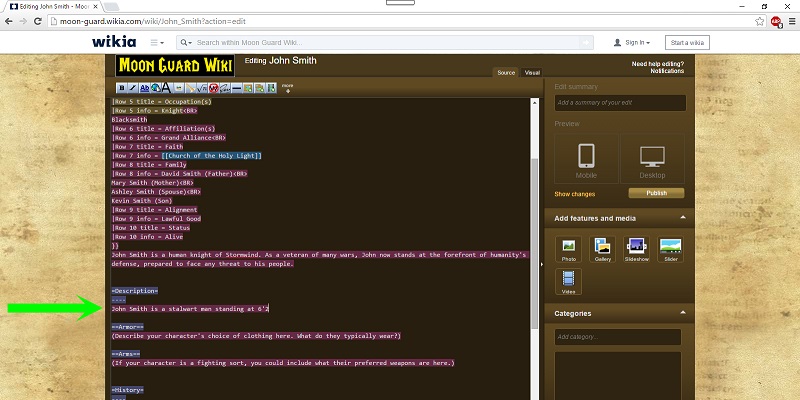
Task: Switch to the Source editor tab
Action: point(506,72)
